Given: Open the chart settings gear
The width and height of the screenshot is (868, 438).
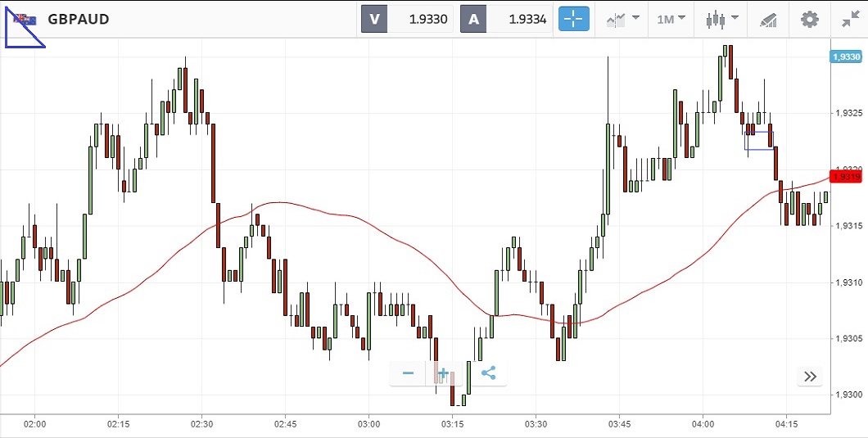Looking at the screenshot, I should click(x=809, y=19).
